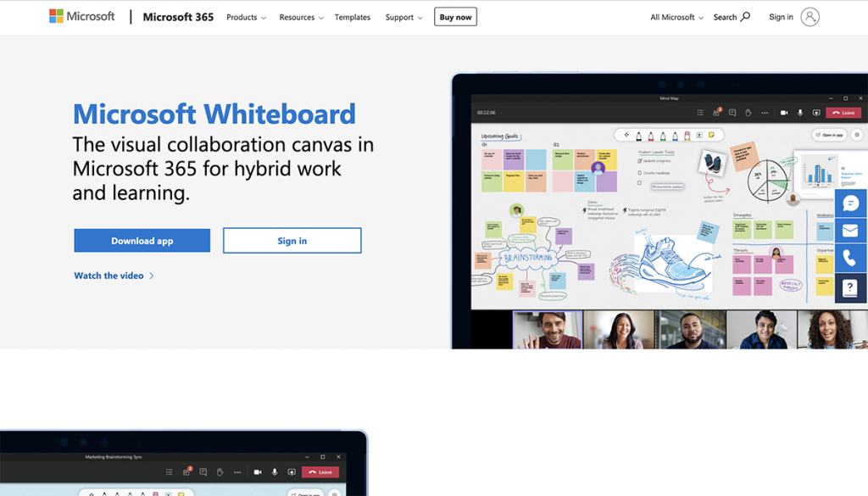Image resolution: width=868 pixels, height=496 pixels.
Task: Click the Templates menu item
Action: point(352,16)
